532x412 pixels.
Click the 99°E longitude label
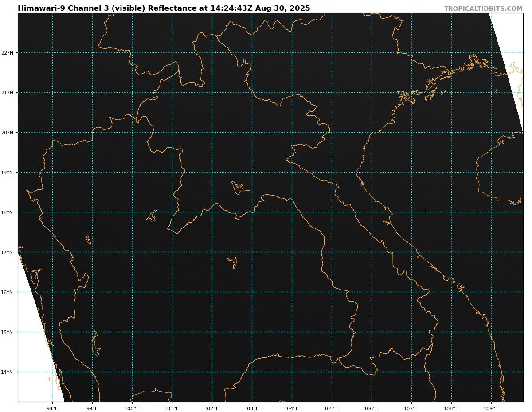[x=92, y=408]
